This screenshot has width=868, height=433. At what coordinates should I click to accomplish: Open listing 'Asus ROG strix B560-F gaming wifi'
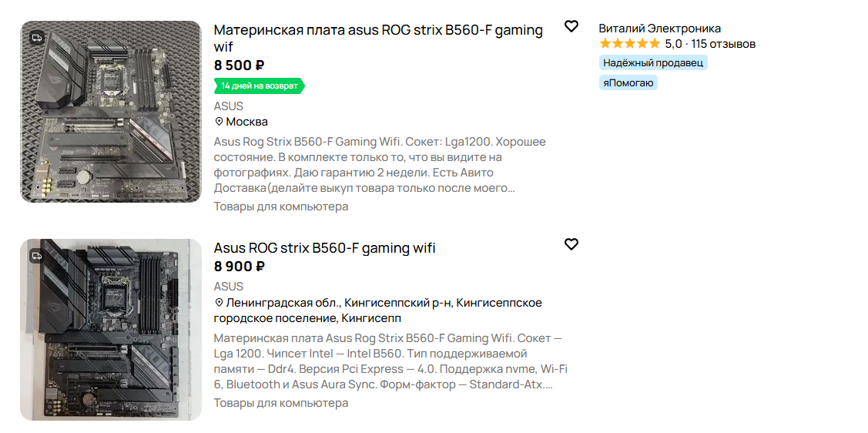324,248
